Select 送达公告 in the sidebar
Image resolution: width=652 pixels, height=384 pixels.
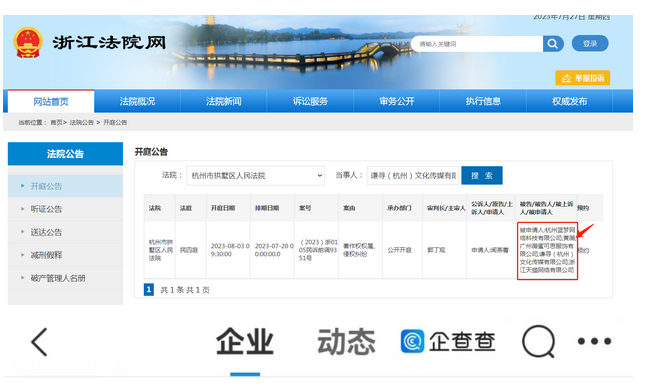(x=65, y=232)
